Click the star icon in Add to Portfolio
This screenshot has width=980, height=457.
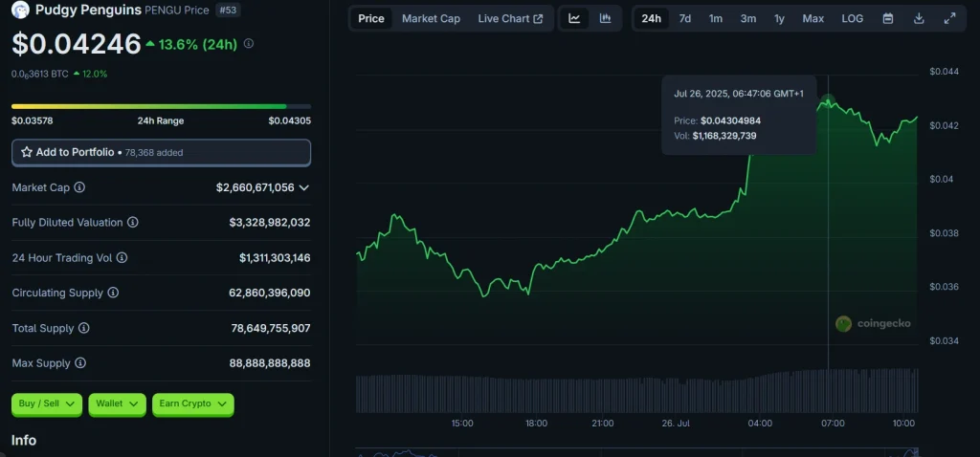tap(26, 152)
